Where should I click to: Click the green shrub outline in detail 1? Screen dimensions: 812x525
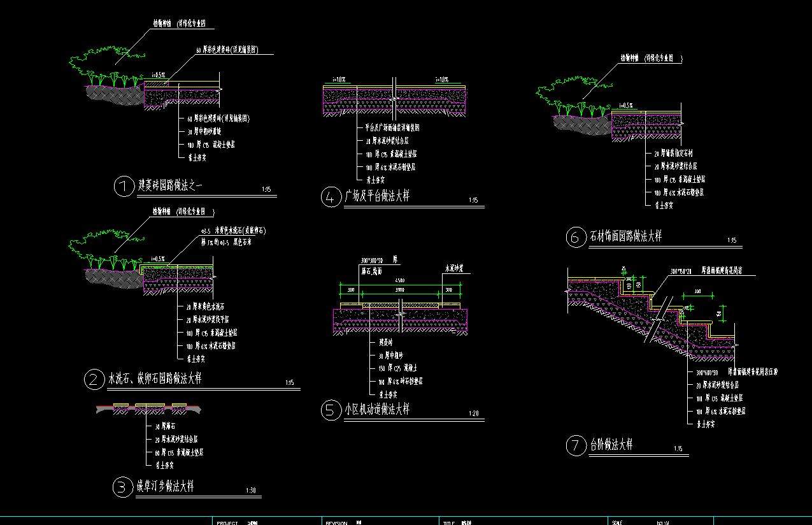click(x=96, y=64)
